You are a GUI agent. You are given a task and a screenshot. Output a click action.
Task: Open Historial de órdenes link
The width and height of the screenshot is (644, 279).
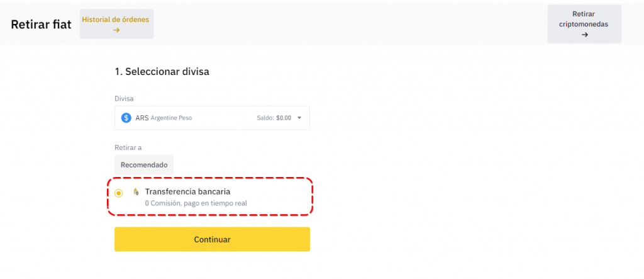click(116, 20)
